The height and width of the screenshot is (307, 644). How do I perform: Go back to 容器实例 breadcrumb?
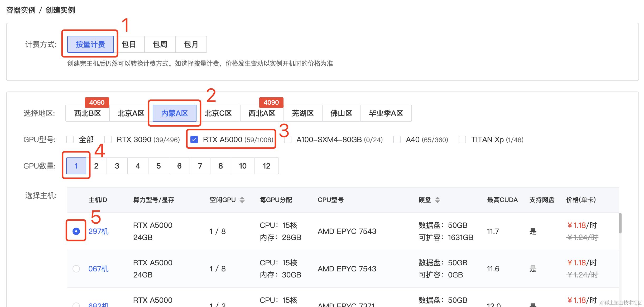[x=21, y=10]
